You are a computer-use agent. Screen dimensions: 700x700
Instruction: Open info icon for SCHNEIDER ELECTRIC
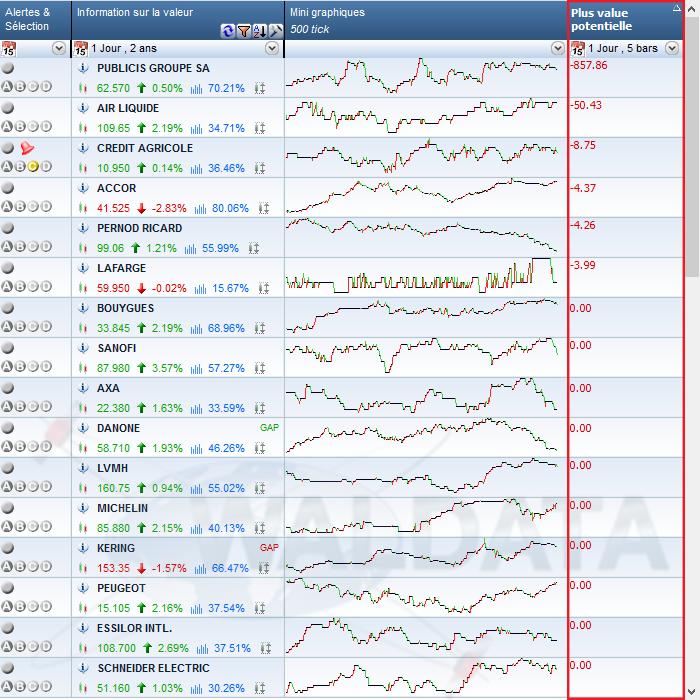pos(83,668)
